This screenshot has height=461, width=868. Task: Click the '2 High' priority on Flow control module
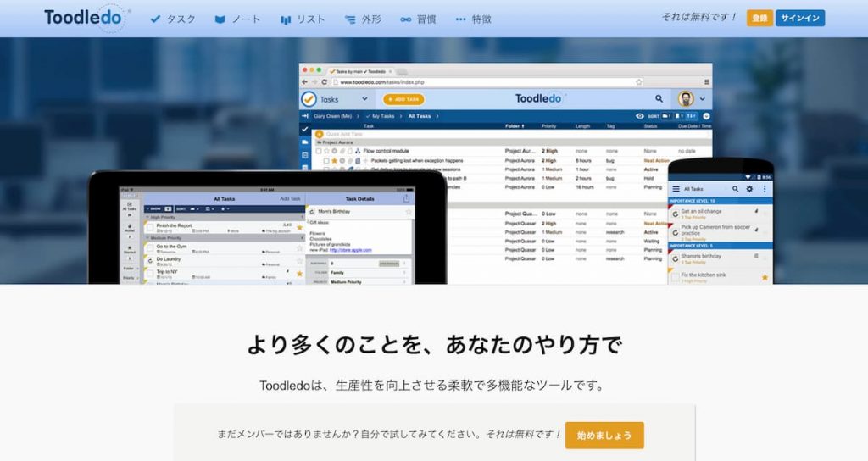[549, 151]
